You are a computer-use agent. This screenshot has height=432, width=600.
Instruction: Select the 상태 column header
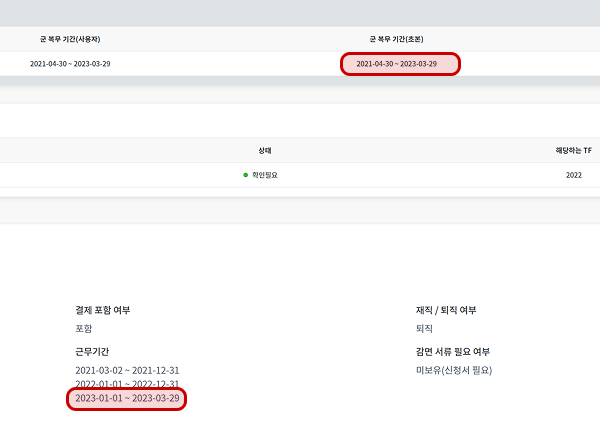tap(265, 150)
